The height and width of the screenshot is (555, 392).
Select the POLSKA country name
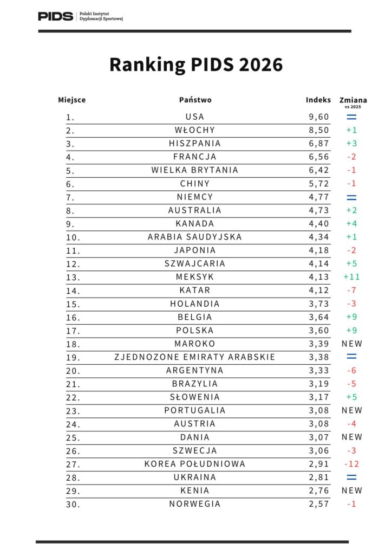pyautogui.click(x=195, y=330)
